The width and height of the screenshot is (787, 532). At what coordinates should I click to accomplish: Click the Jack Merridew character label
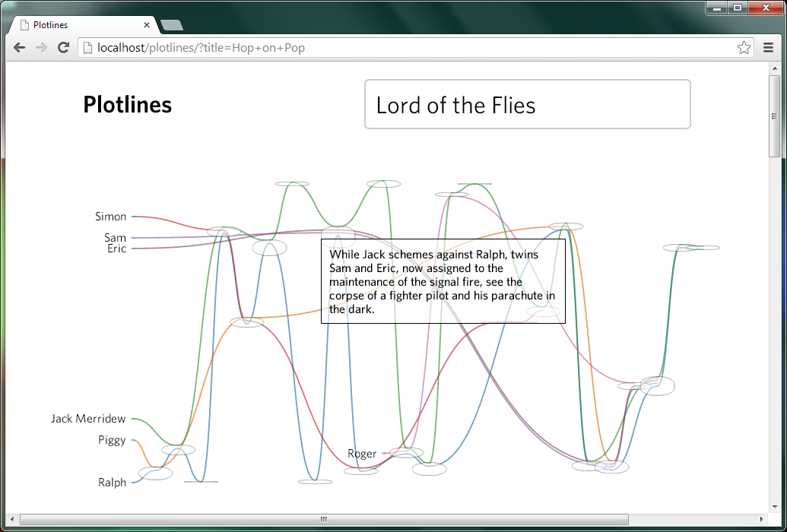click(88, 418)
